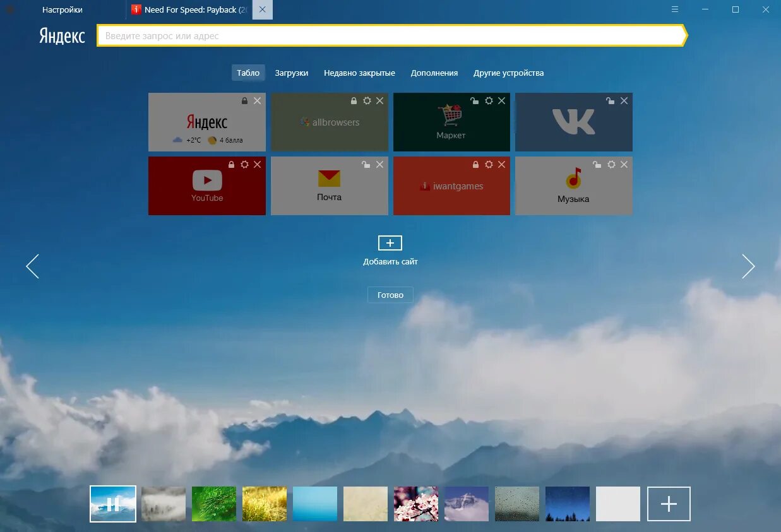Screen dimensions: 781x532
Task: Lock the Почта tile
Action: click(x=366, y=164)
